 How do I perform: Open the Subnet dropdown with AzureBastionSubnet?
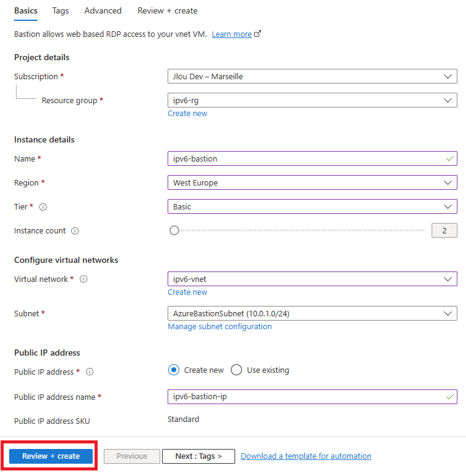312,313
